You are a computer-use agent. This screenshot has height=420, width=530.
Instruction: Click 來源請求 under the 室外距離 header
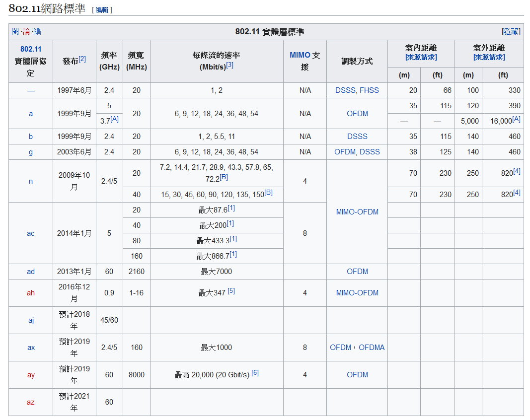click(489, 58)
